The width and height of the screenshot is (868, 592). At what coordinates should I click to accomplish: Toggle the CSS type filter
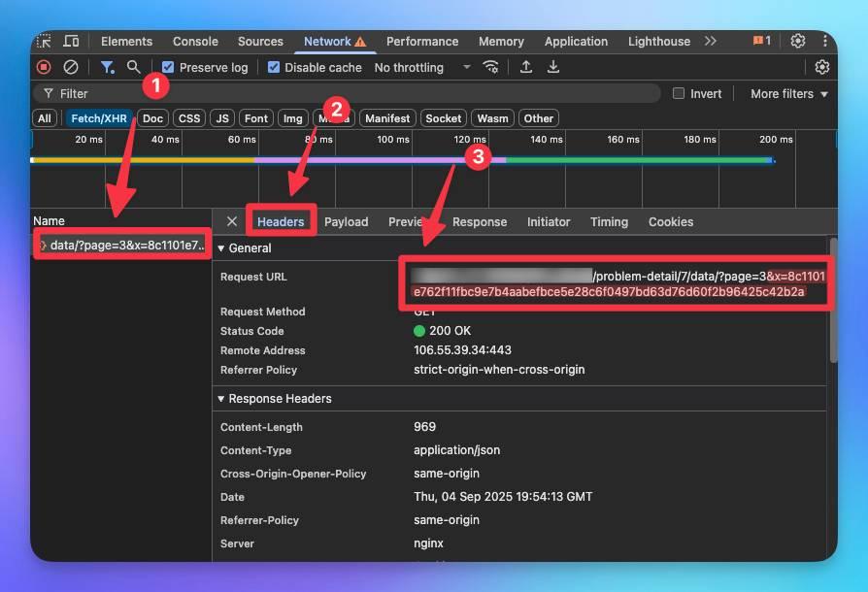(x=189, y=118)
